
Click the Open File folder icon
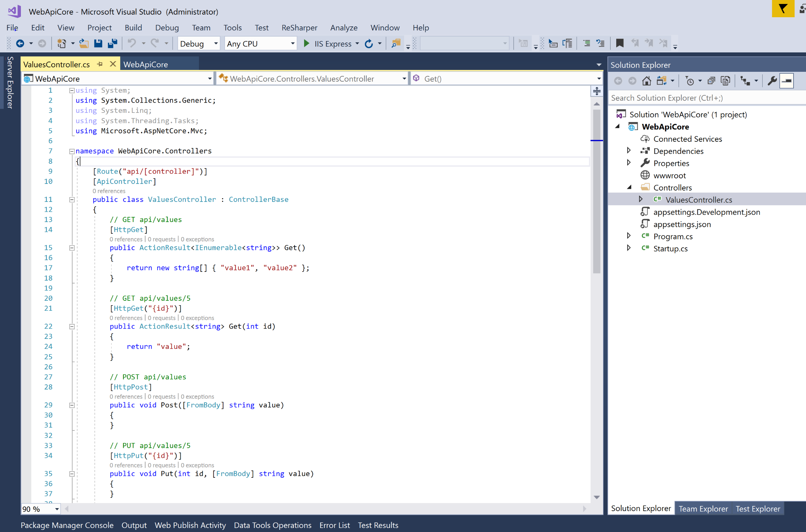84,44
